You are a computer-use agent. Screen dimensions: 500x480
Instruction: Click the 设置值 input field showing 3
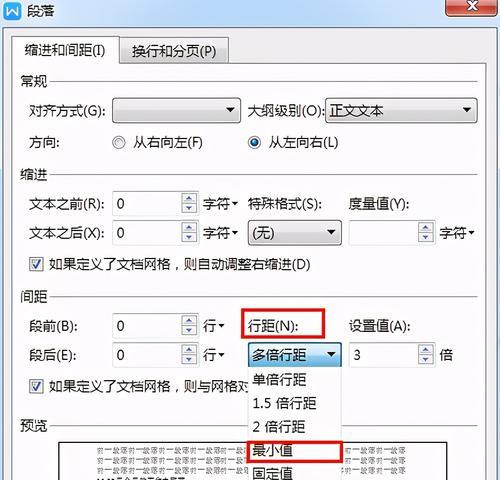[x=384, y=355]
